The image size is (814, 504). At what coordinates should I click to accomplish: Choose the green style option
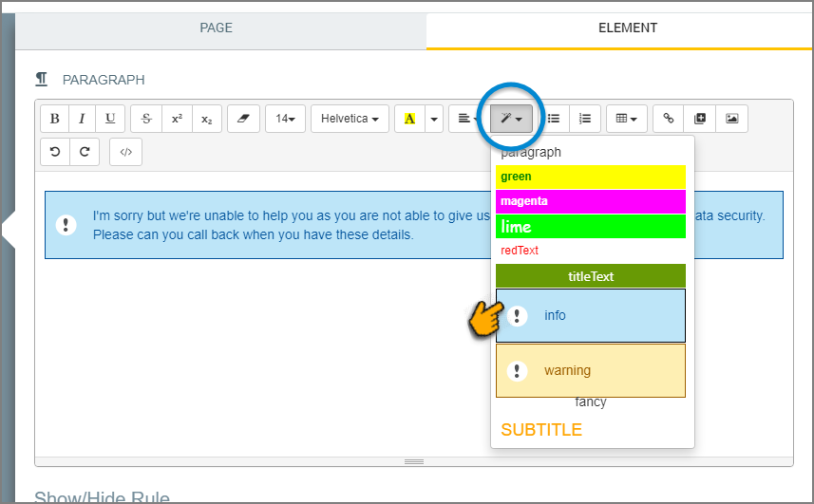[591, 177]
